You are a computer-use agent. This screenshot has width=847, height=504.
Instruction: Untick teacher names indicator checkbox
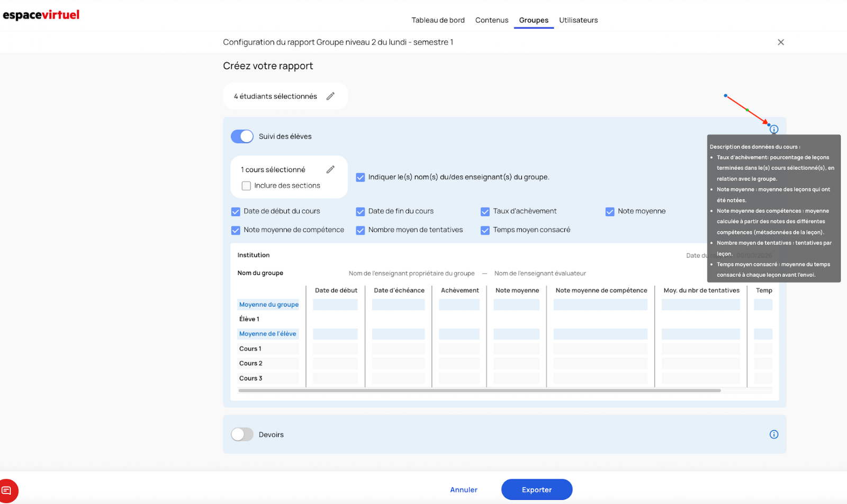click(x=361, y=177)
